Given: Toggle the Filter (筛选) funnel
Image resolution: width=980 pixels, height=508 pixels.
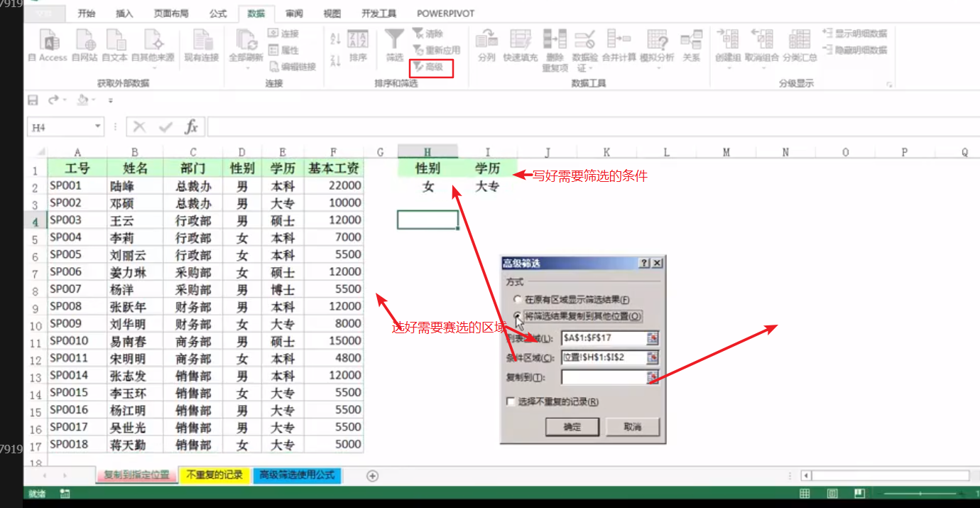Looking at the screenshot, I should pyautogui.click(x=395, y=45).
